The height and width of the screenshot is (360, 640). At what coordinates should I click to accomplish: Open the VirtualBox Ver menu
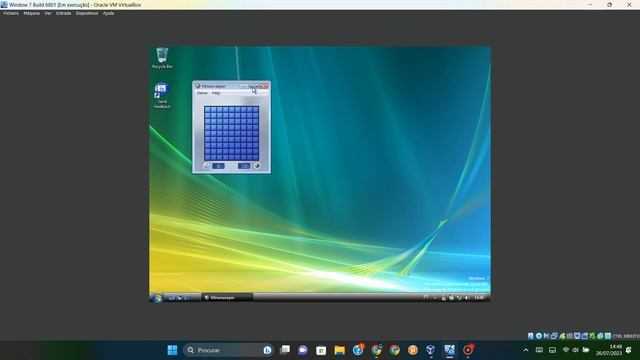click(48, 13)
